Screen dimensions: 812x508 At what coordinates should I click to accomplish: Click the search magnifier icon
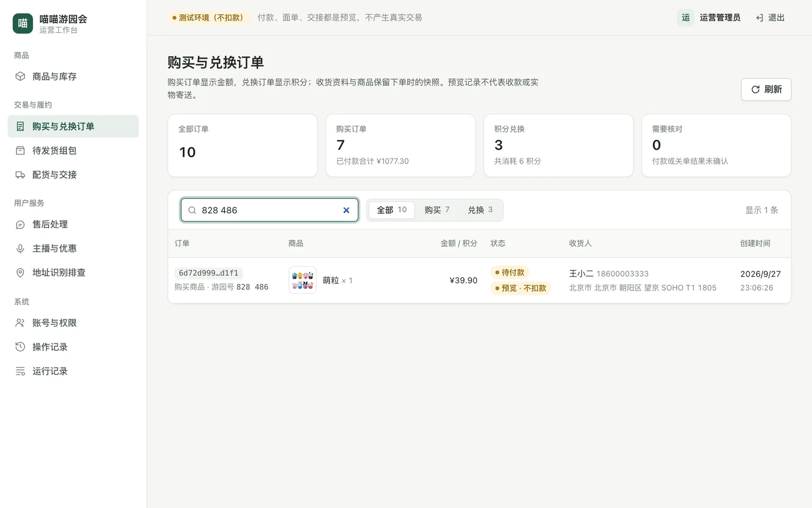click(192, 210)
